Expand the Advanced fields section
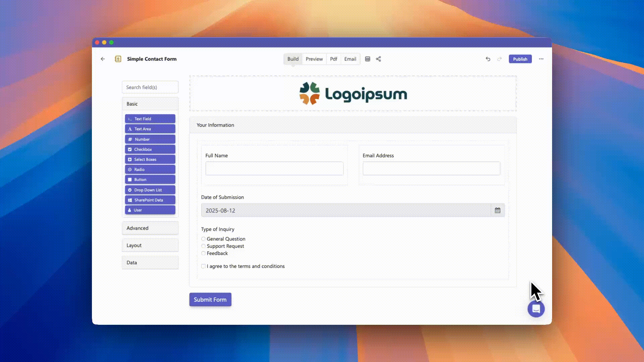644x362 pixels. tap(150, 228)
